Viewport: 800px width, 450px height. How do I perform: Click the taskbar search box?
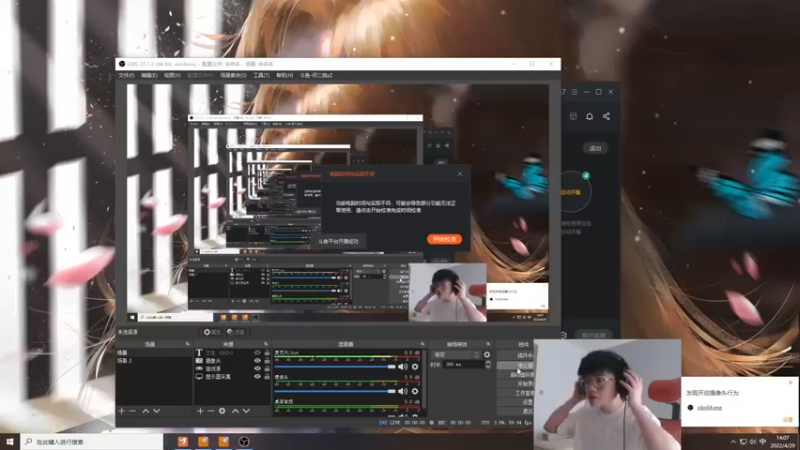coord(92,441)
